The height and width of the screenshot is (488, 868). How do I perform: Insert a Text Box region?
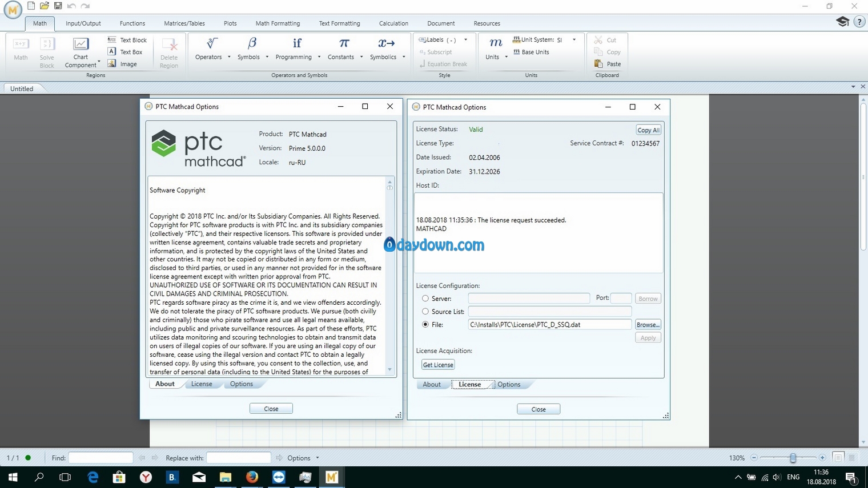pyautogui.click(x=125, y=52)
